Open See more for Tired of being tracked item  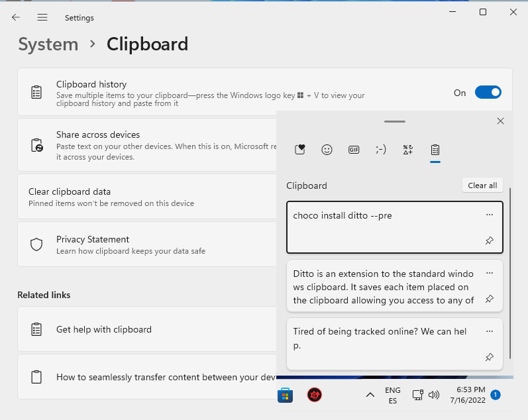click(490, 331)
